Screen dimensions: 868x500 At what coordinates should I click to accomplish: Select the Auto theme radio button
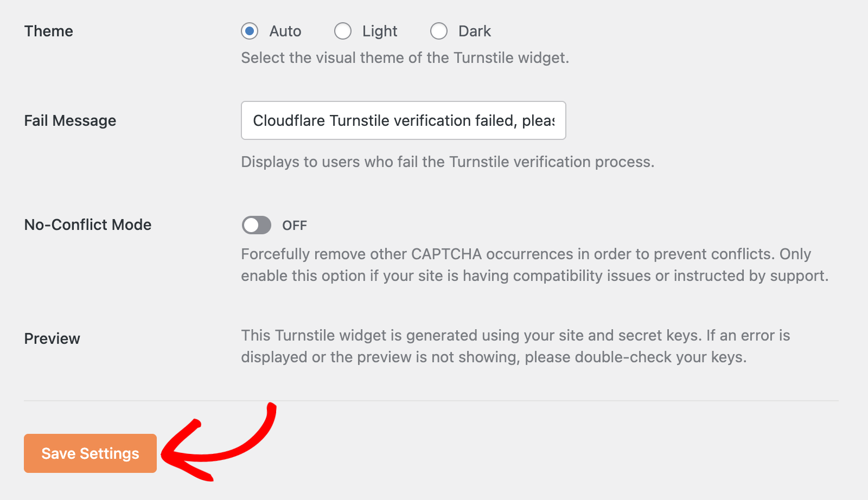click(250, 31)
